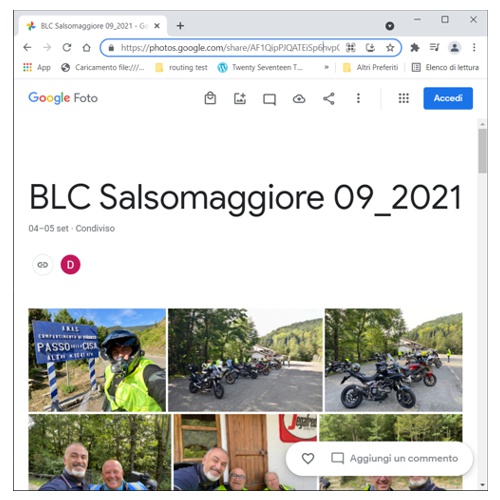Select the BLC Salsomaggiore browser tab
The image size is (500, 500).
93,26
